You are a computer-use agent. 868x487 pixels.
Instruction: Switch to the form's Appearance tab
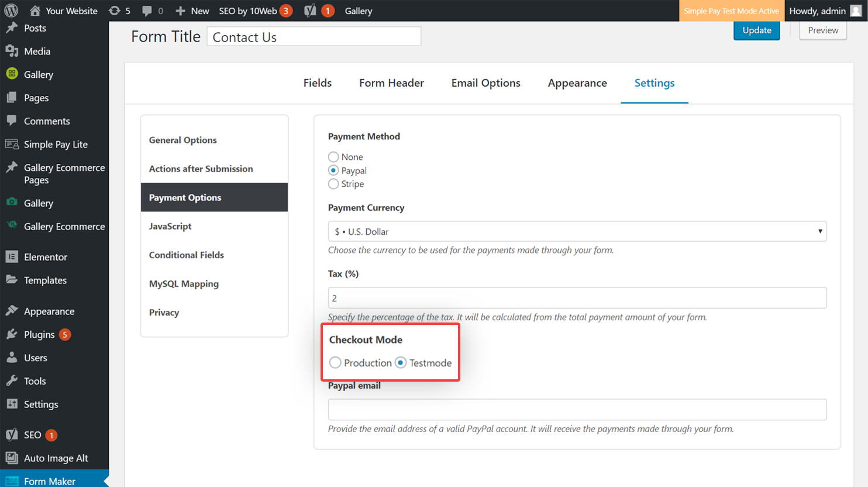click(577, 83)
